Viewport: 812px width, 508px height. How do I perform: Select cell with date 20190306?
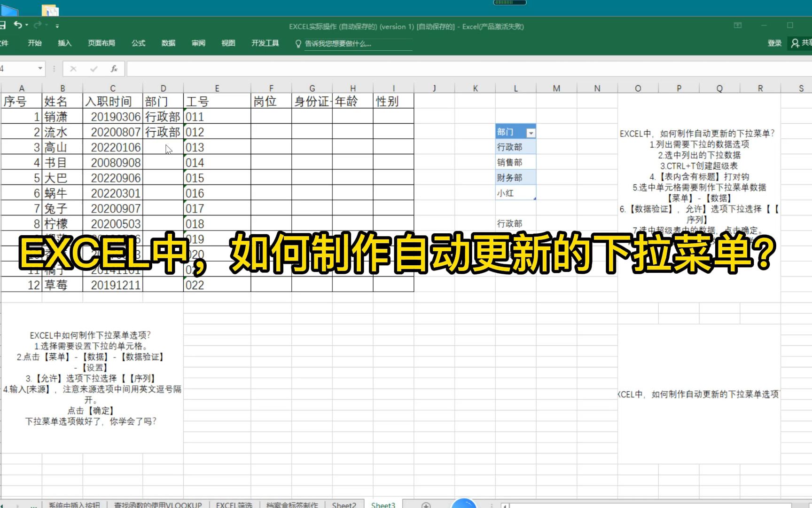113,117
